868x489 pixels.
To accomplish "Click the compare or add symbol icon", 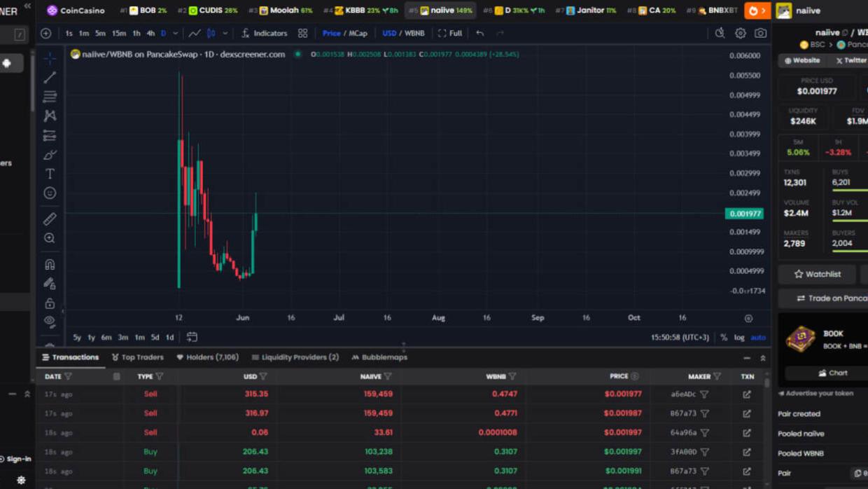I will (x=46, y=33).
